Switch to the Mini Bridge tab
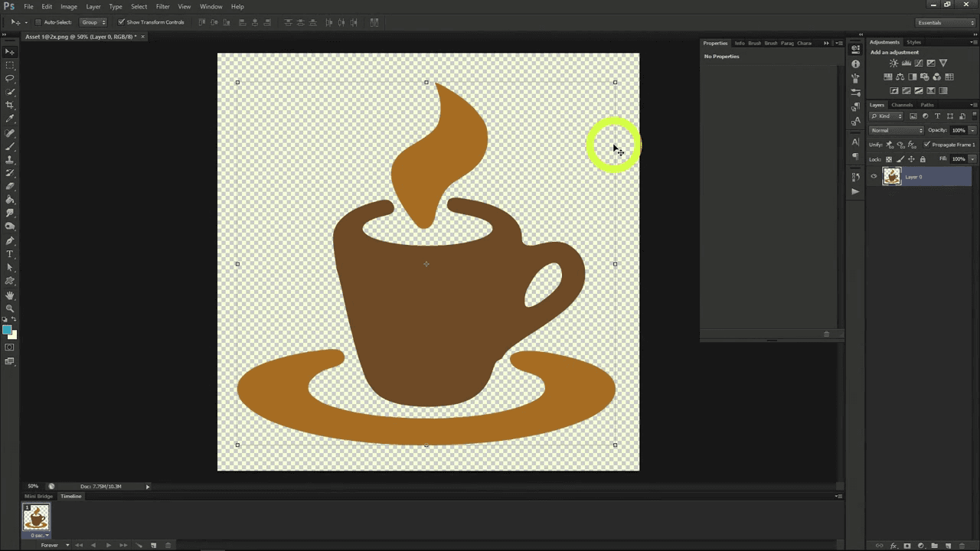 [38, 496]
